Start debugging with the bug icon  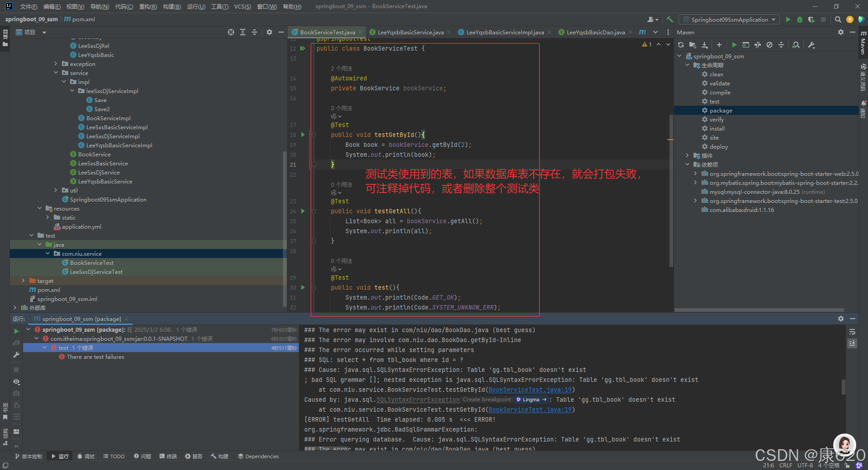[x=800, y=19]
